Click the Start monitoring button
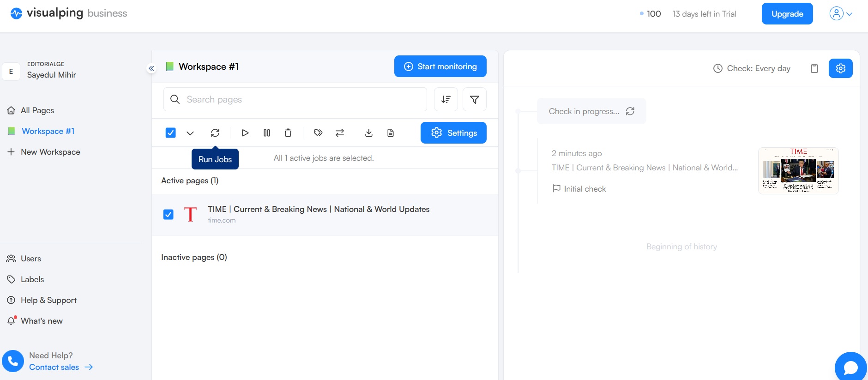The width and height of the screenshot is (868, 380). (440, 66)
